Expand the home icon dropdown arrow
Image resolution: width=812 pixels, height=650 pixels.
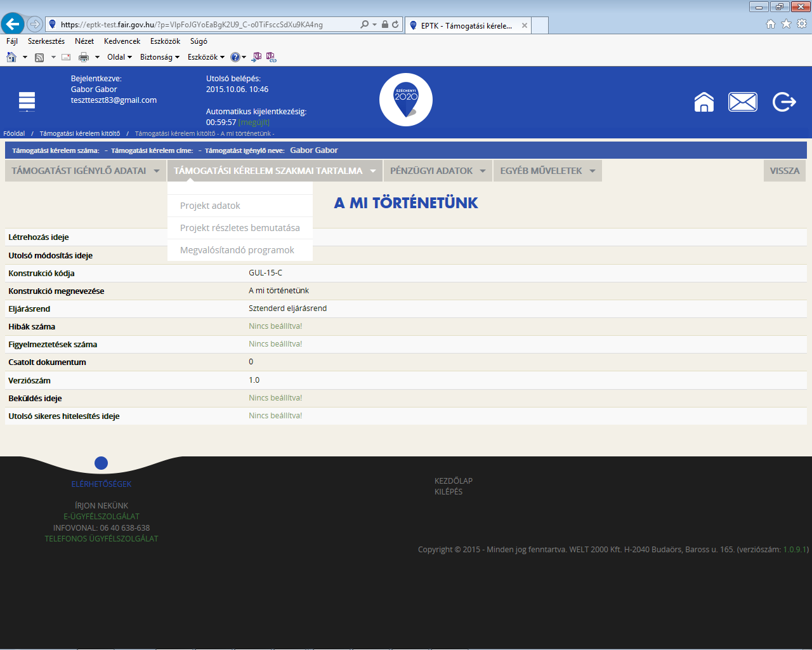point(25,57)
